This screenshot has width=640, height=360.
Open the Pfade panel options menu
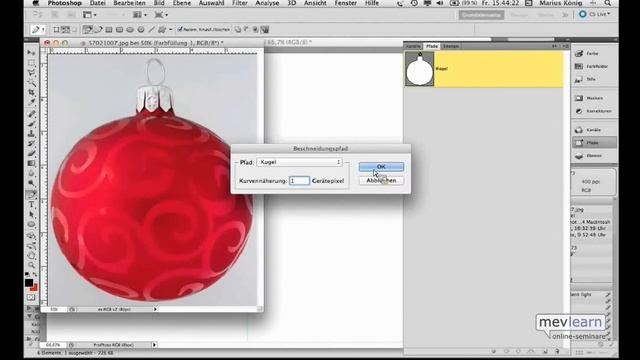pyautogui.click(x=564, y=46)
